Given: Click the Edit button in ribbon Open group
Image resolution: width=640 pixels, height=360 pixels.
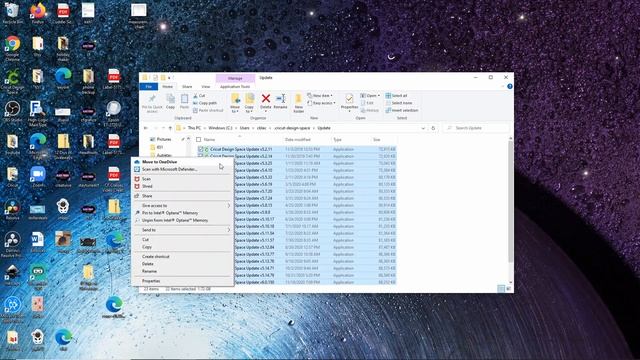Looking at the screenshot, I should [x=367, y=103].
